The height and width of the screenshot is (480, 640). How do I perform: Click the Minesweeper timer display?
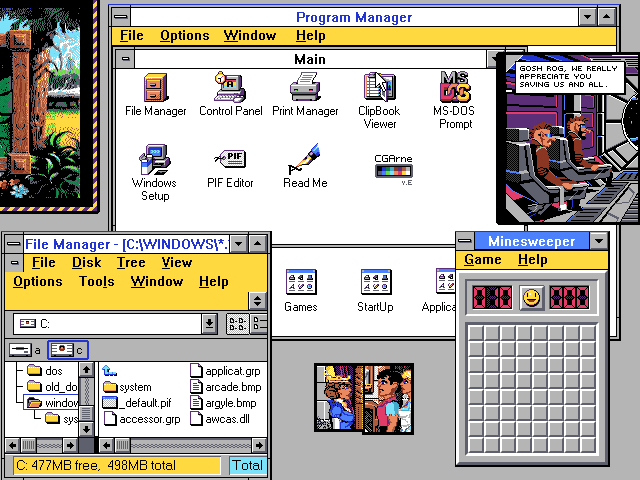(569, 297)
